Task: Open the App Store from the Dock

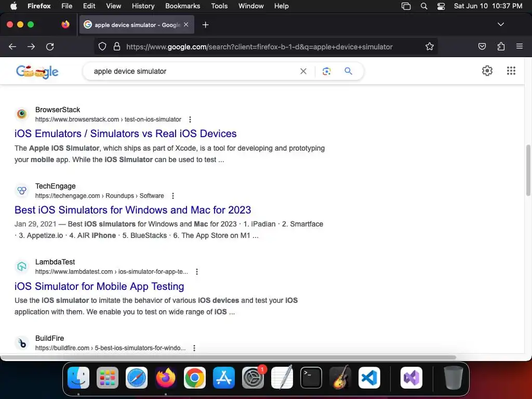Action: pos(224,378)
